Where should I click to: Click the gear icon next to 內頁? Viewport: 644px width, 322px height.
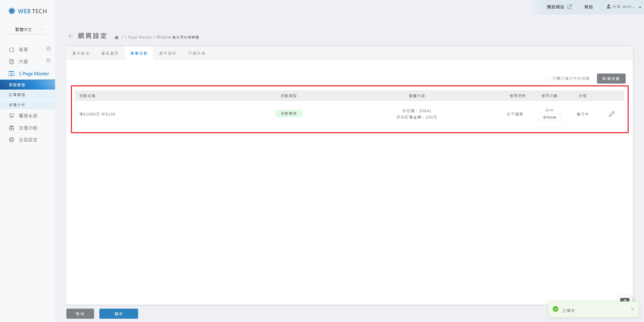(49, 60)
